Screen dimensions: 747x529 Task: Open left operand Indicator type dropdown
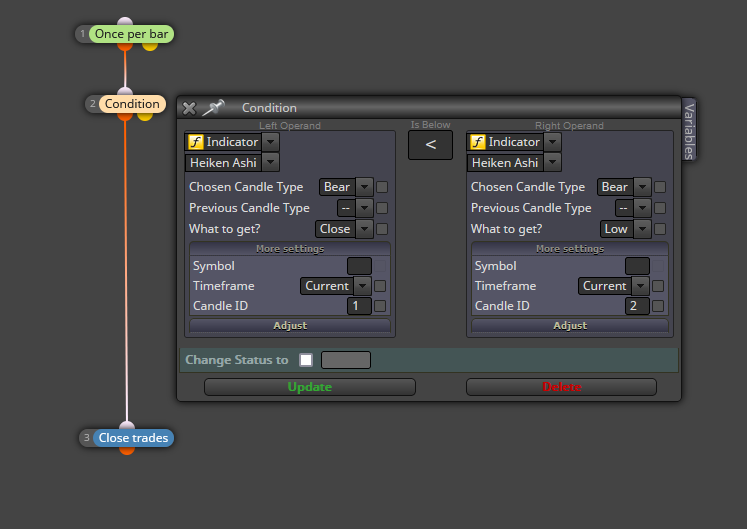270,142
